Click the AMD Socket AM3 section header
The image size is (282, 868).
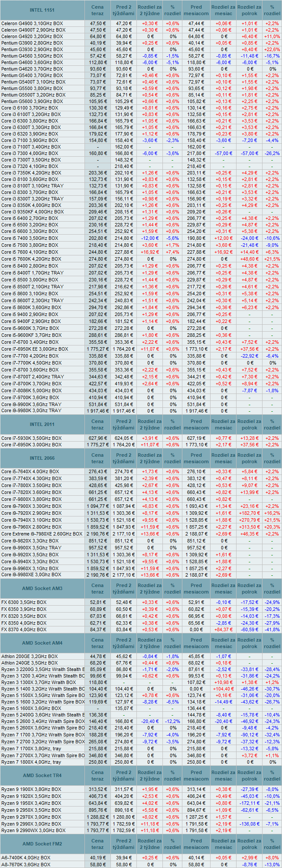(42, 588)
